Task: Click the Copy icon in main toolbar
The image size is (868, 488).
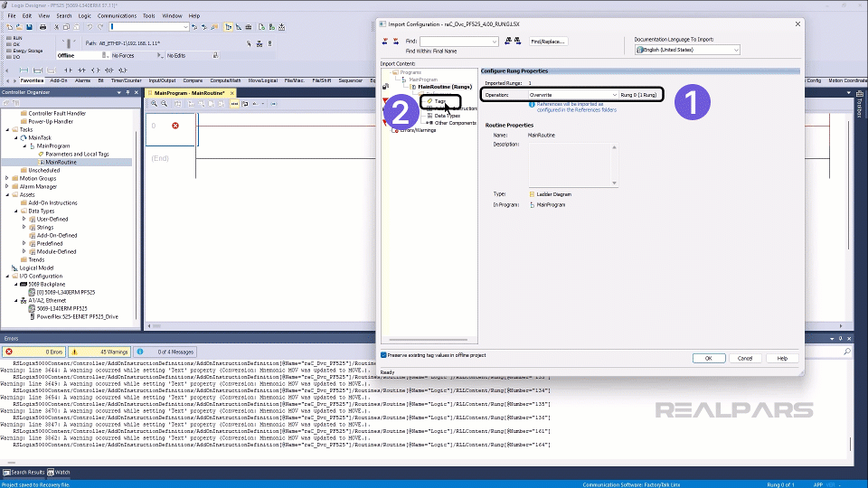Action: pos(66,26)
